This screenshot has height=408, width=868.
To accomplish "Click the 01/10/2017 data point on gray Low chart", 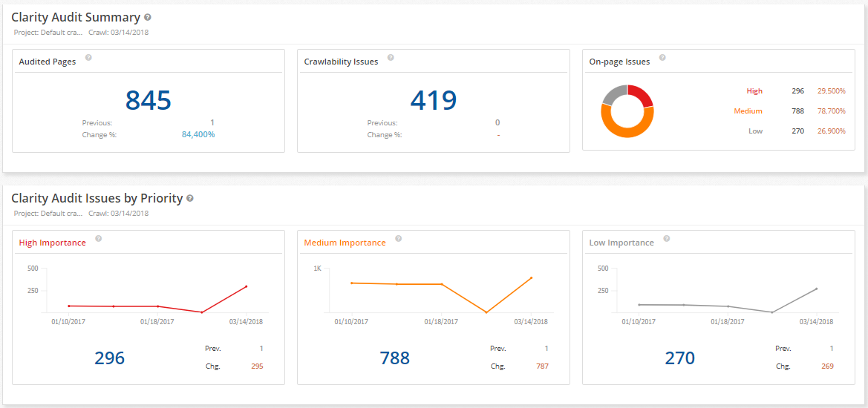I will point(639,305).
